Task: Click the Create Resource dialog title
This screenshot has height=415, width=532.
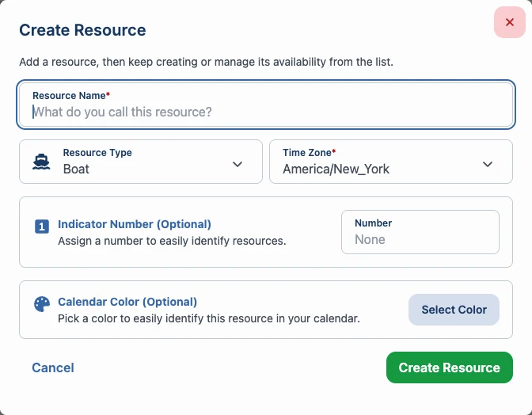Action: pyautogui.click(x=82, y=30)
